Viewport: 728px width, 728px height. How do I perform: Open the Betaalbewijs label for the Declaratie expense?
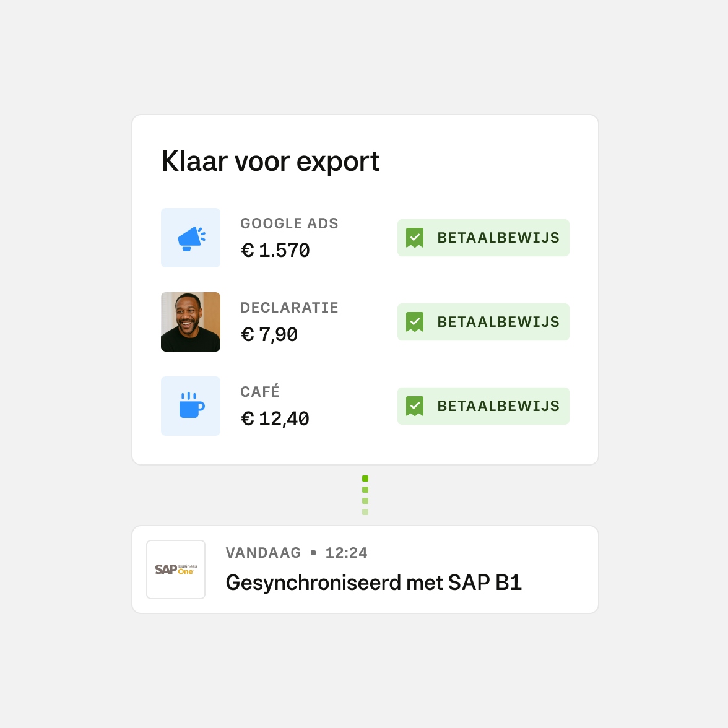click(498, 322)
